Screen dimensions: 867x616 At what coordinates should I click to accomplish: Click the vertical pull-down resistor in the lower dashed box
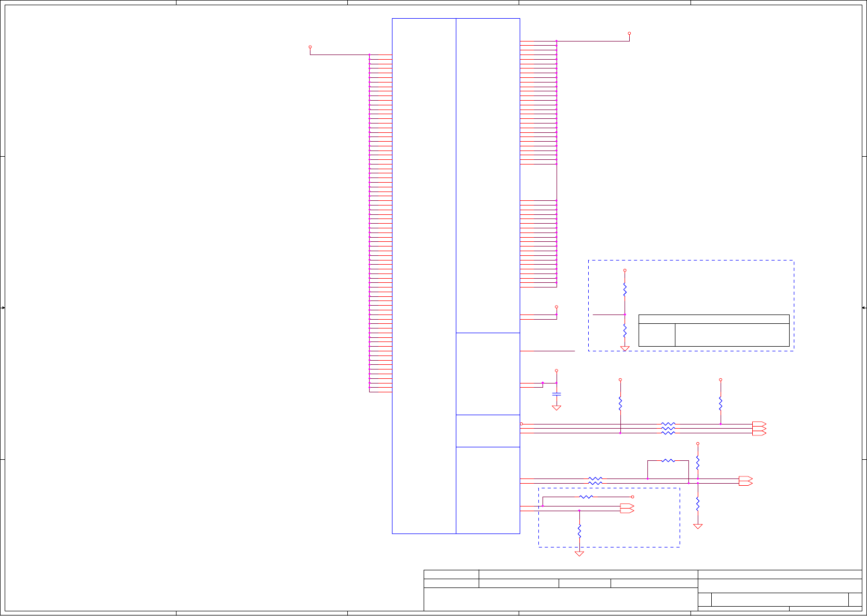click(579, 531)
